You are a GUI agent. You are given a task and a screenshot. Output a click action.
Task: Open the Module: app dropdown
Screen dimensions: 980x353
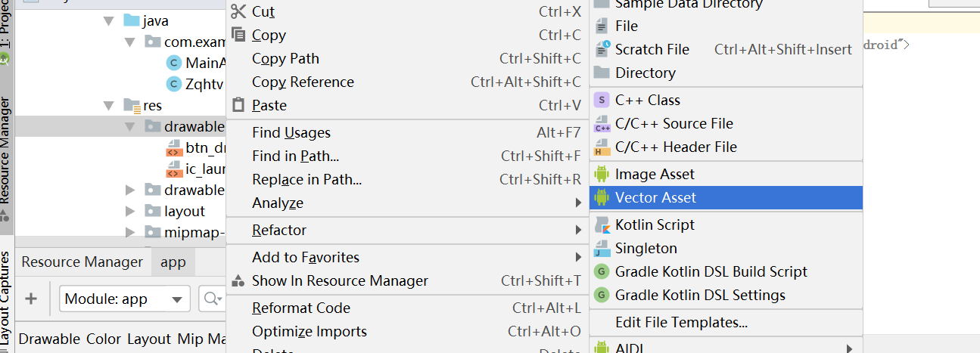[125, 299]
